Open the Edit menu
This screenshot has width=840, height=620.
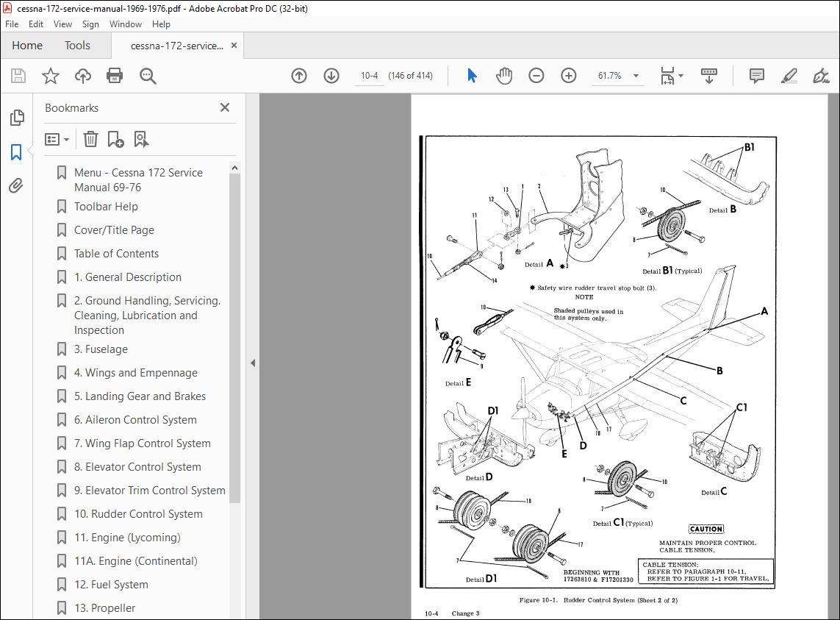tap(36, 24)
